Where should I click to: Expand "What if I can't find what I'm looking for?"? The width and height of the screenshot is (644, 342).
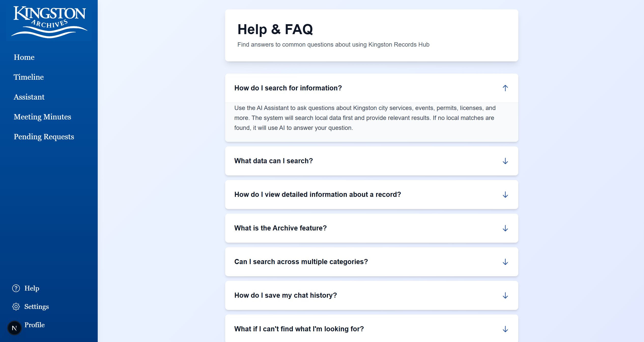coord(371,329)
